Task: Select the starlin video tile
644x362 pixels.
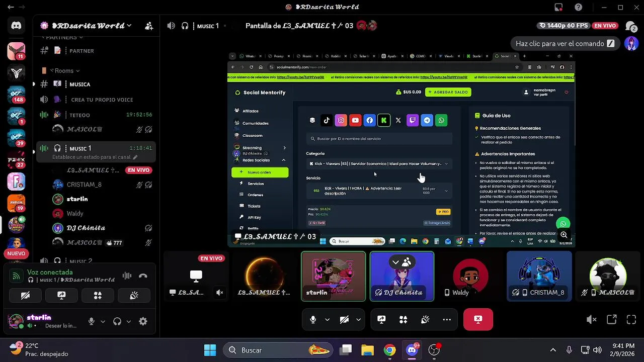Action: [x=334, y=276]
